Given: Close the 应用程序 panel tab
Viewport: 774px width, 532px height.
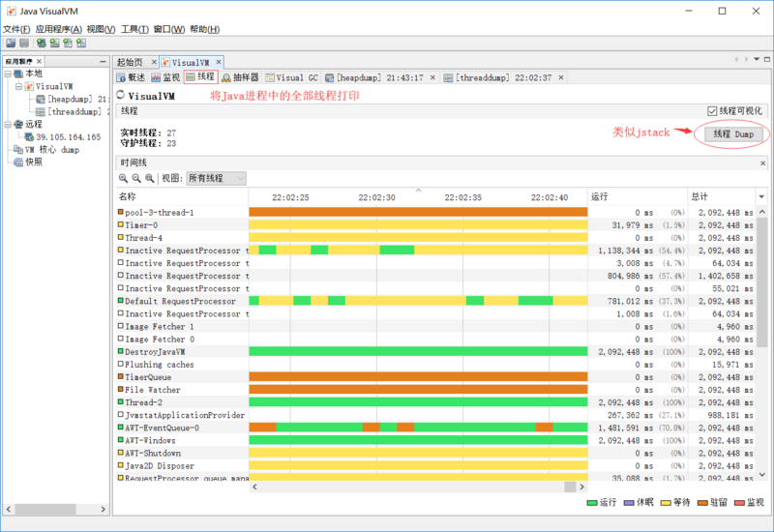Looking at the screenshot, I should pyautogui.click(x=39, y=61).
